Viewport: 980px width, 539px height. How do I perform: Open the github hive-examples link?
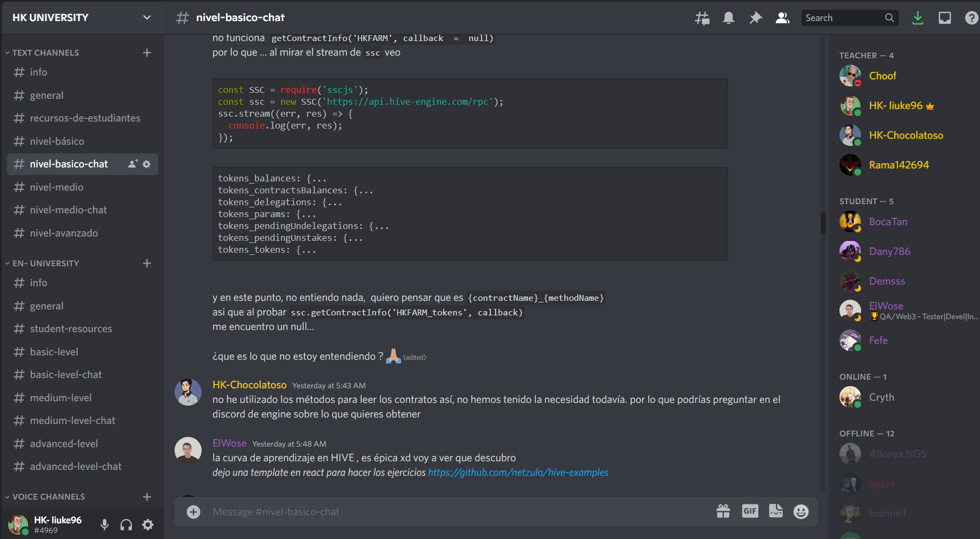pos(518,473)
